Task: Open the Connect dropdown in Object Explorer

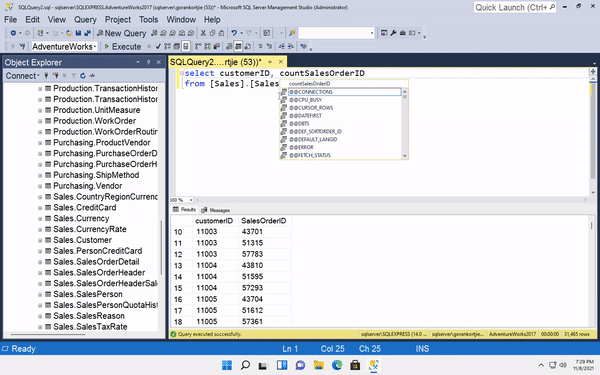Action: [x=22, y=76]
